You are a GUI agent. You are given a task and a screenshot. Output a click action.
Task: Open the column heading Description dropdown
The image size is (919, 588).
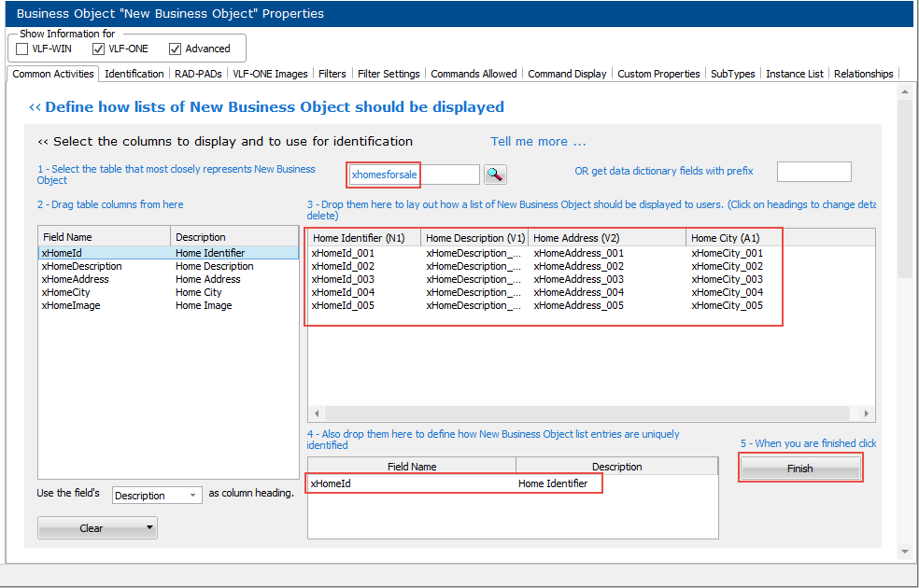156,496
